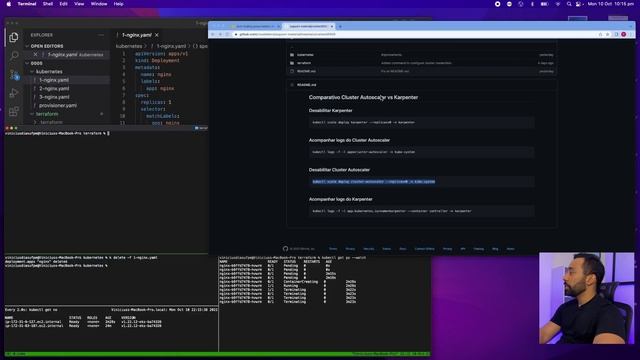
Task: Open the provisioner.yaml file
Action: (58, 105)
